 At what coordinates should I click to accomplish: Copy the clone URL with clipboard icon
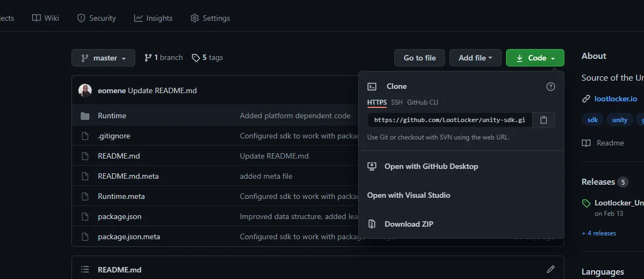coord(544,120)
